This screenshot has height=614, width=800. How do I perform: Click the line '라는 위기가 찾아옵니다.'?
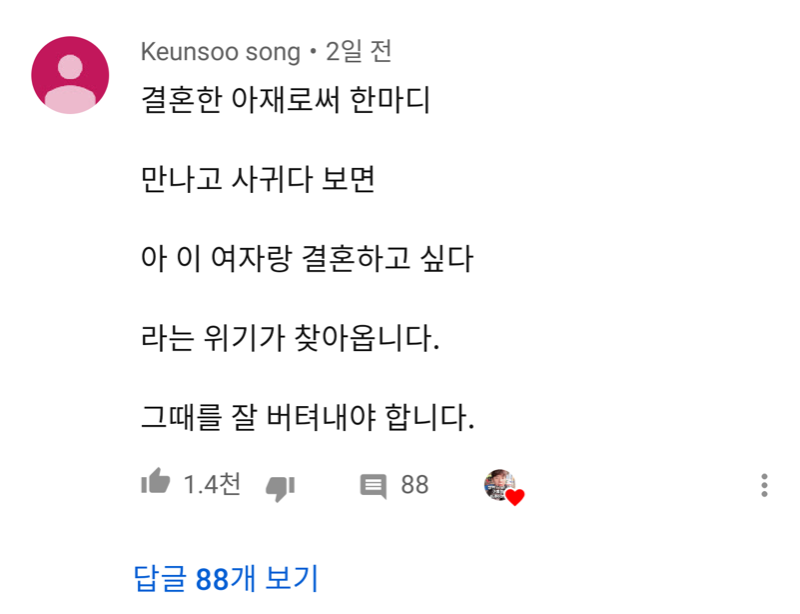(x=290, y=339)
